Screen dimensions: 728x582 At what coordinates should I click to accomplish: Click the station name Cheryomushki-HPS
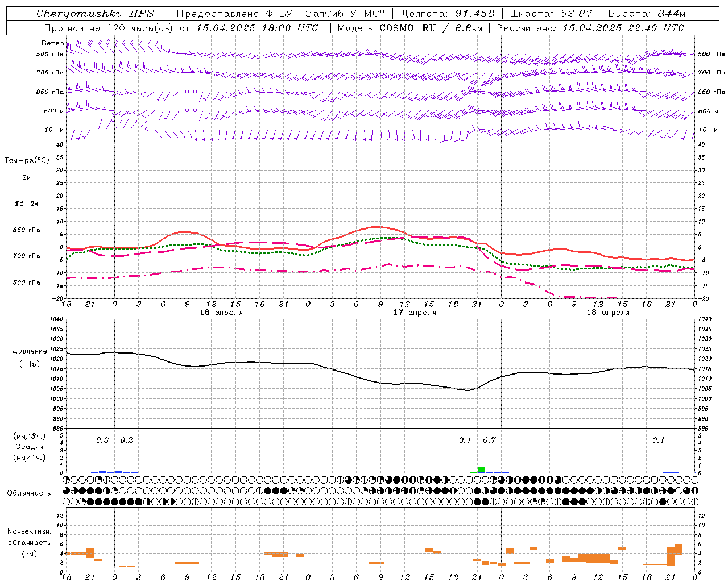pos(96,14)
